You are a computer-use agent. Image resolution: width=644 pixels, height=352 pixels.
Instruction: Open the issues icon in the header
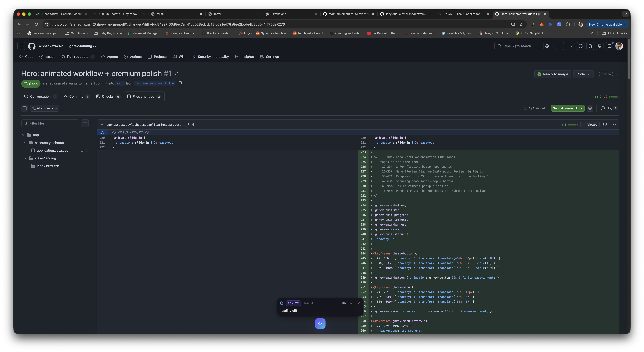580,46
